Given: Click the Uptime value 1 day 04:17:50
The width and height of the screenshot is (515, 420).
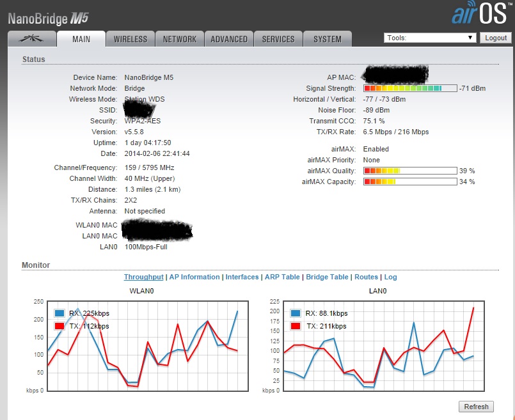Looking at the screenshot, I should click(148, 143).
